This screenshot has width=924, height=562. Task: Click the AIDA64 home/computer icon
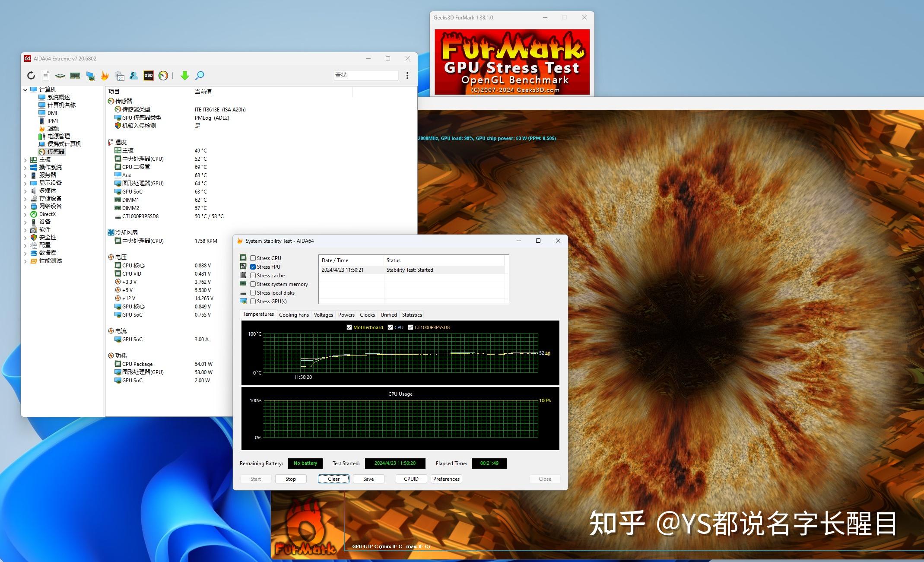37,89
